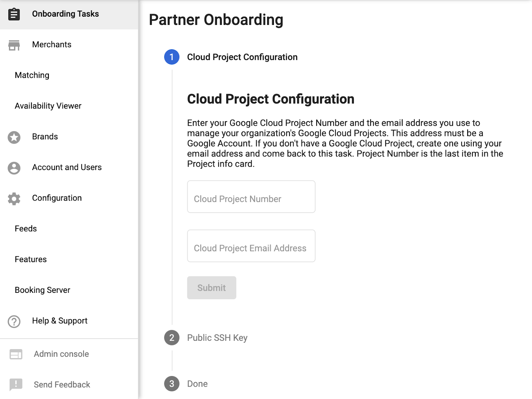Viewport: 532px width, 399px height.
Task: Expand the Done step
Action: point(197,384)
